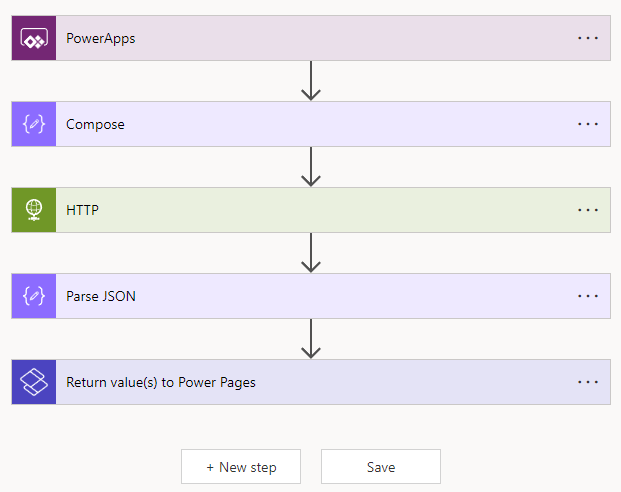Image resolution: width=621 pixels, height=492 pixels.
Task: Click the Parse JSON action icon
Action: pos(34,296)
